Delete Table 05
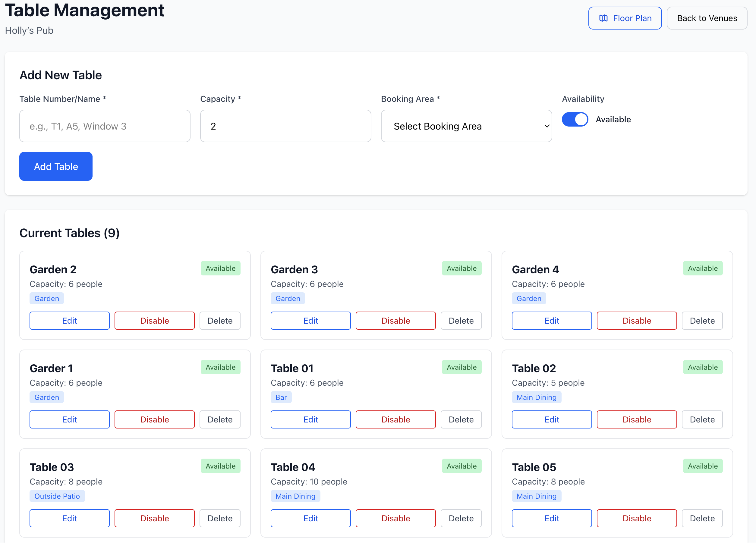756x543 pixels. coord(702,518)
